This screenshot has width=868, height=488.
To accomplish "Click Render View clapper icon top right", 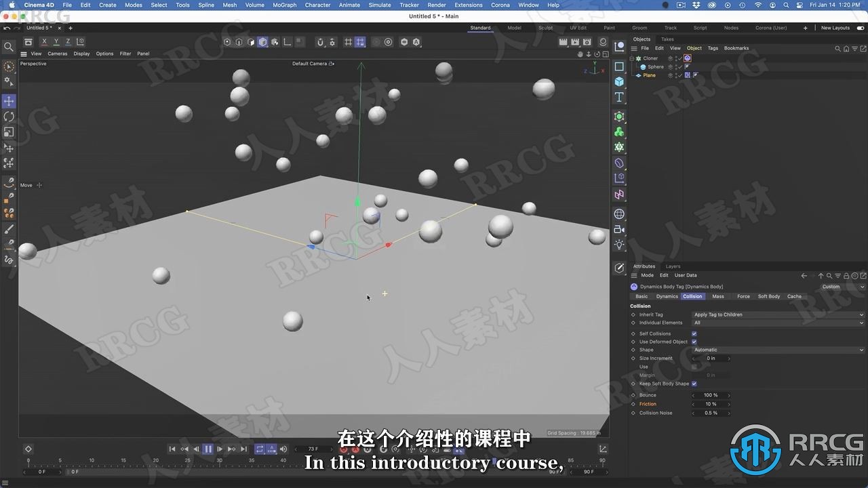I will (x=563, y=42).
